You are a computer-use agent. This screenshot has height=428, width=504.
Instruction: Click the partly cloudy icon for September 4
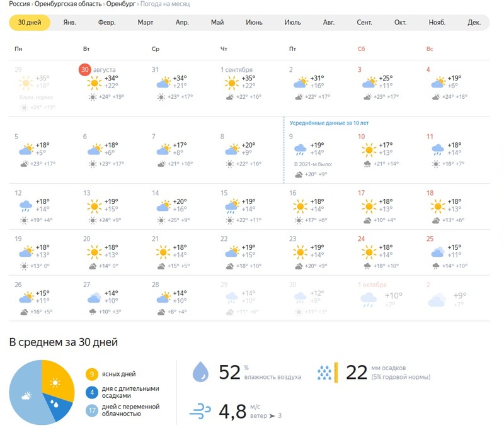click(437, 82)
